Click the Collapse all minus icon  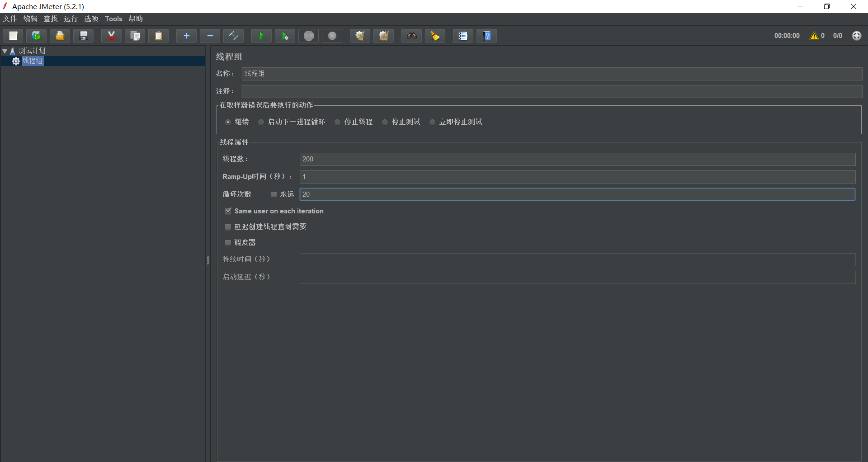[210, 36]
